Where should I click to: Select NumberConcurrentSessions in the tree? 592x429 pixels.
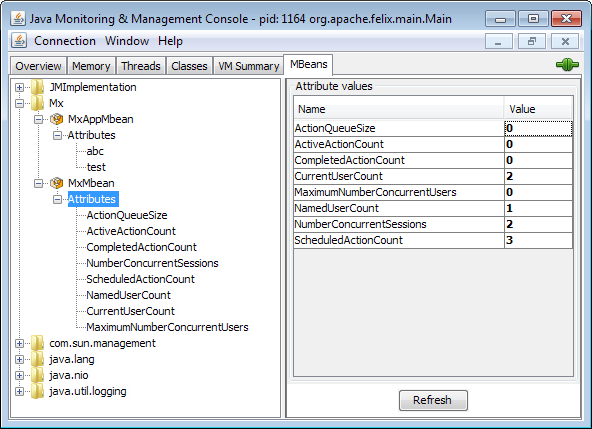(152, 263)
